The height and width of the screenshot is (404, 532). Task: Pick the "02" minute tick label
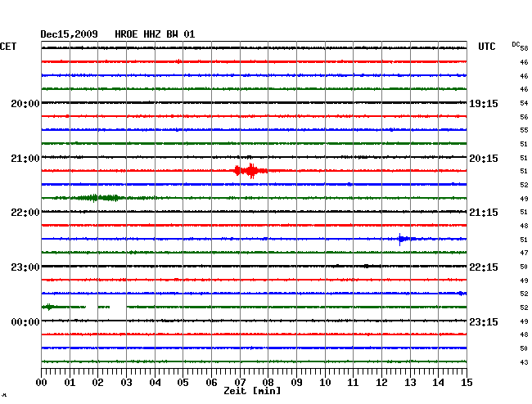[97, 382]
